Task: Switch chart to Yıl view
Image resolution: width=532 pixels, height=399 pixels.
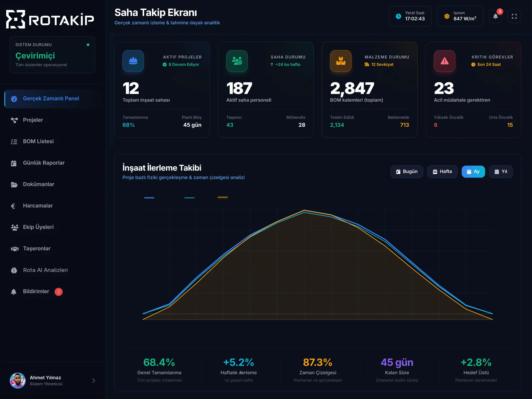Action: (501, 172)
